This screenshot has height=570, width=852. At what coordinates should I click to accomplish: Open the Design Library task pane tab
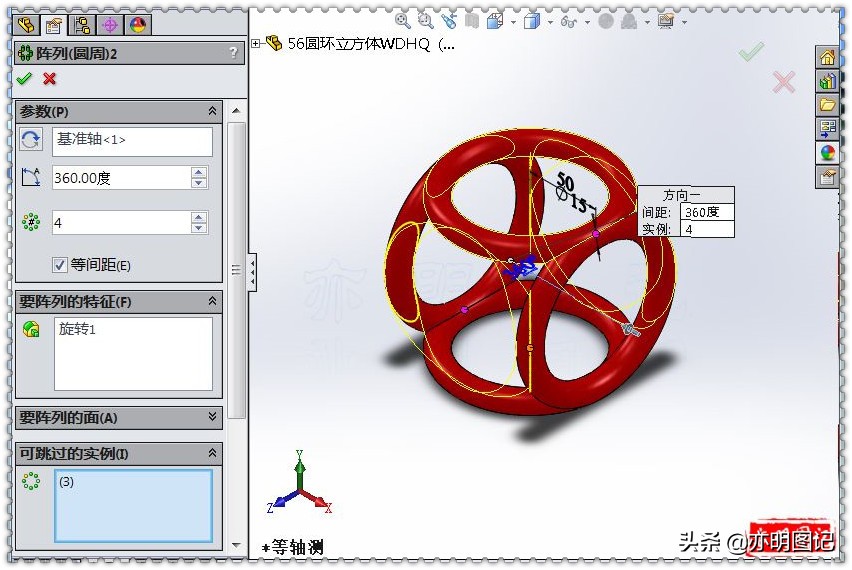click(827, 81)
